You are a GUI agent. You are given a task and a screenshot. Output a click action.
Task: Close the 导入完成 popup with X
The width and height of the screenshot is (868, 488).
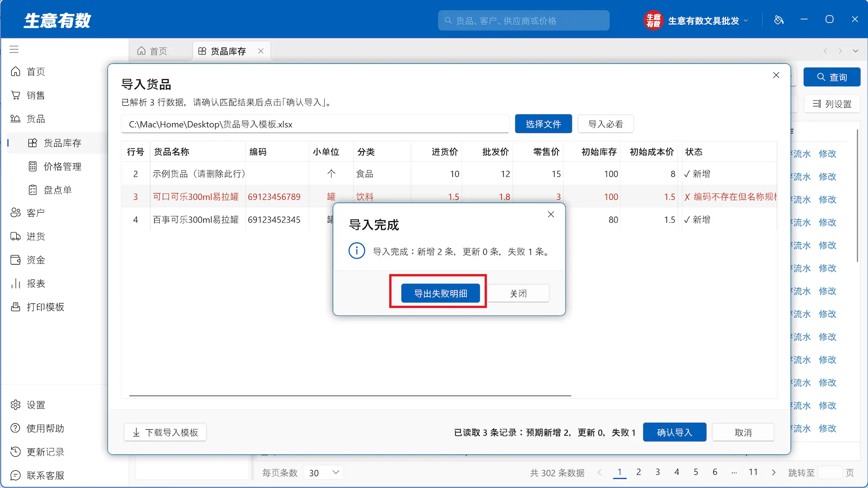[x=551, y=214]
